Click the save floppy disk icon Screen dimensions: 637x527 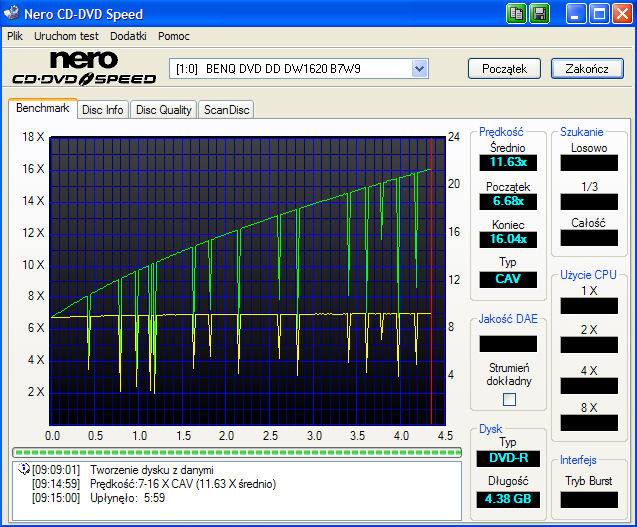click(540, 14)
